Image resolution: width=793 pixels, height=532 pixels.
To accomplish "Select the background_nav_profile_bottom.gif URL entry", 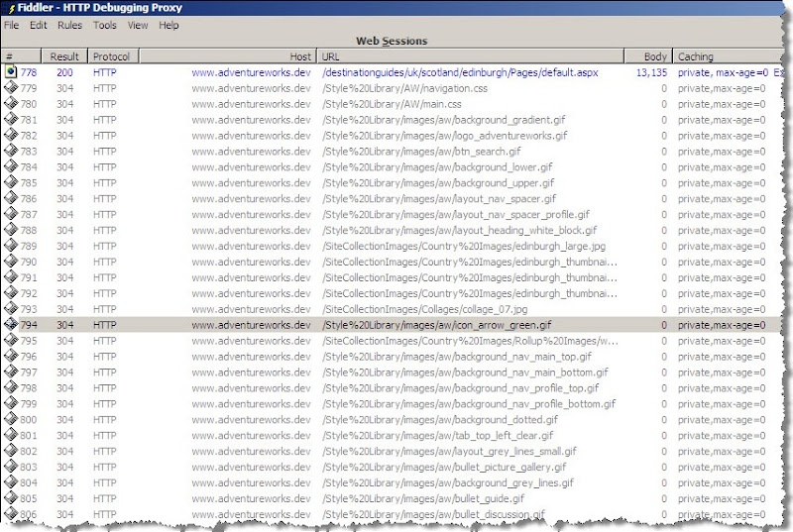I will (469, 403).
